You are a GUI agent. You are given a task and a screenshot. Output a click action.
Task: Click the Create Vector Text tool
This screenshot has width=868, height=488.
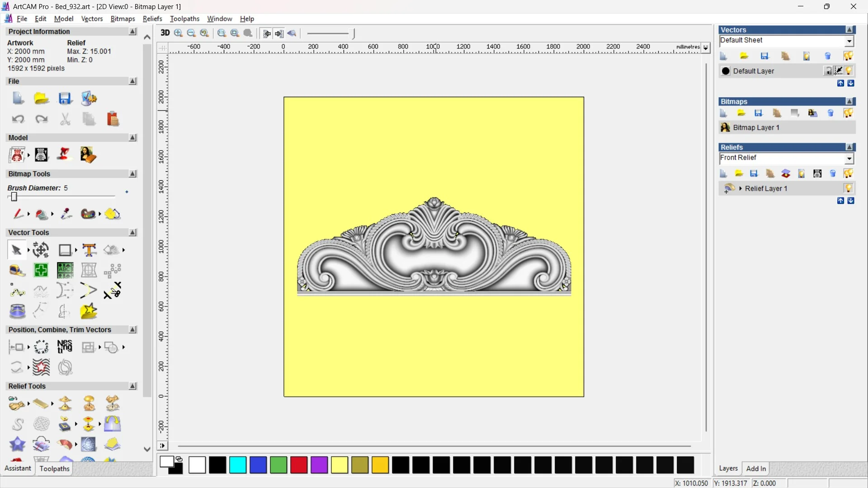coord(89,250)
